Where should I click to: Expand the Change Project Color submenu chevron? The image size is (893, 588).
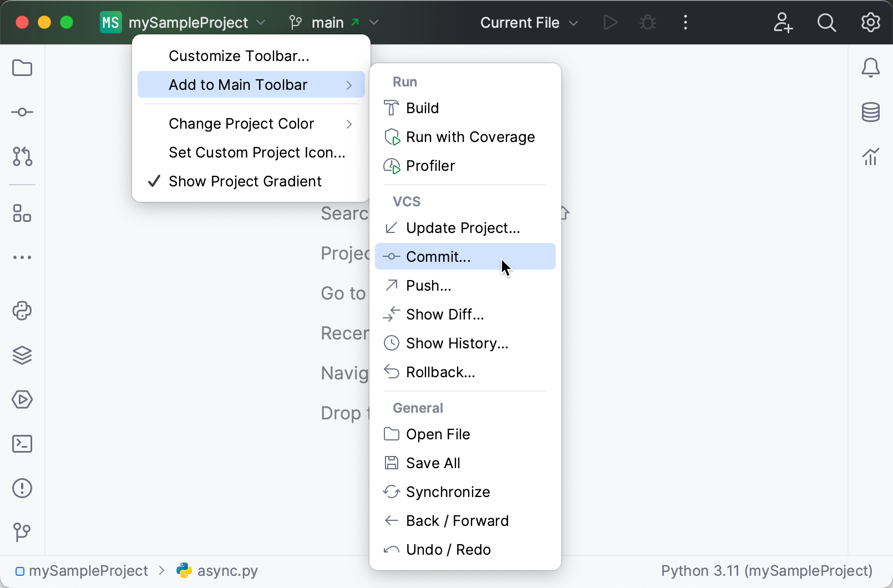click(349, 124)
